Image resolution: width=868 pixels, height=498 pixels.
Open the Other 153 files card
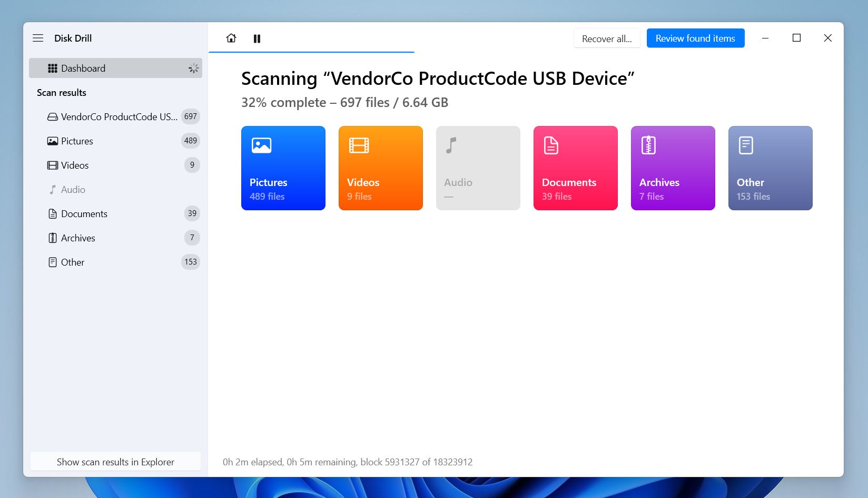point(771,168)
